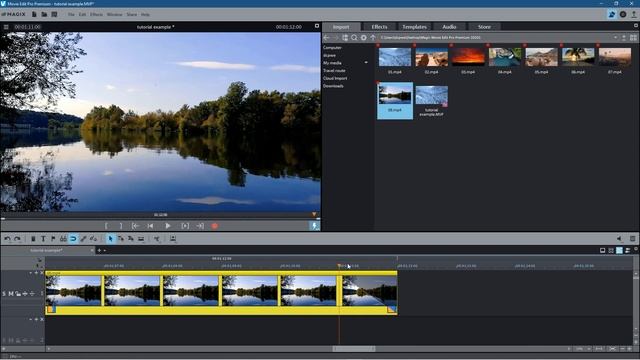Click the split scissors cut tool

157,239
